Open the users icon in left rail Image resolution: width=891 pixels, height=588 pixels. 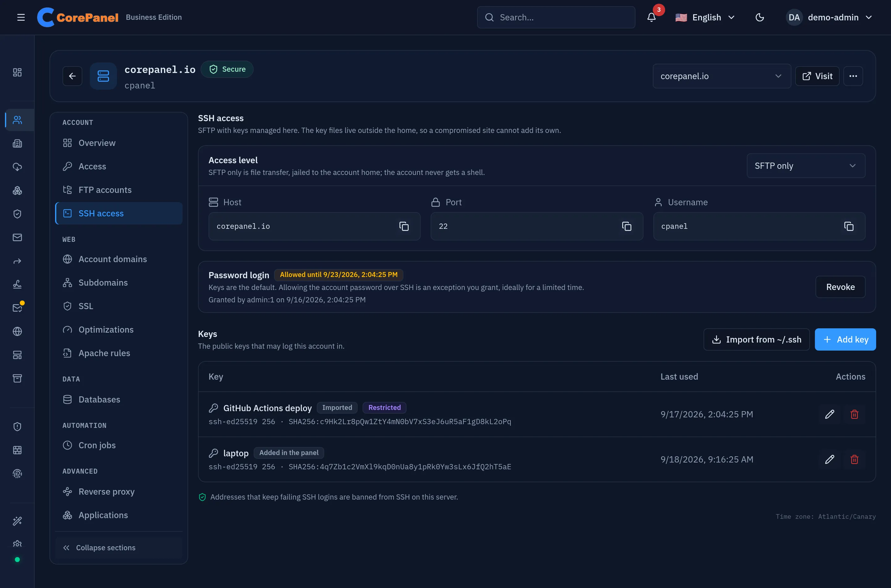pyautogui.click(x=17, y=120)
